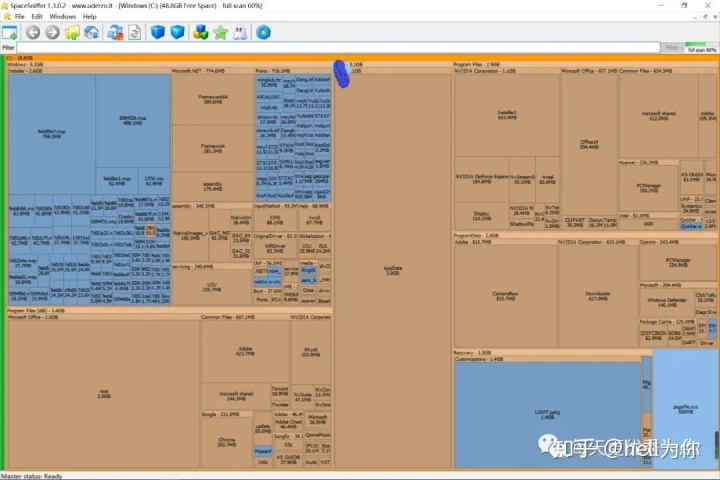Screen dimensions: 720x480
Task: Open a new view window
Action: (x=10, y=33)
